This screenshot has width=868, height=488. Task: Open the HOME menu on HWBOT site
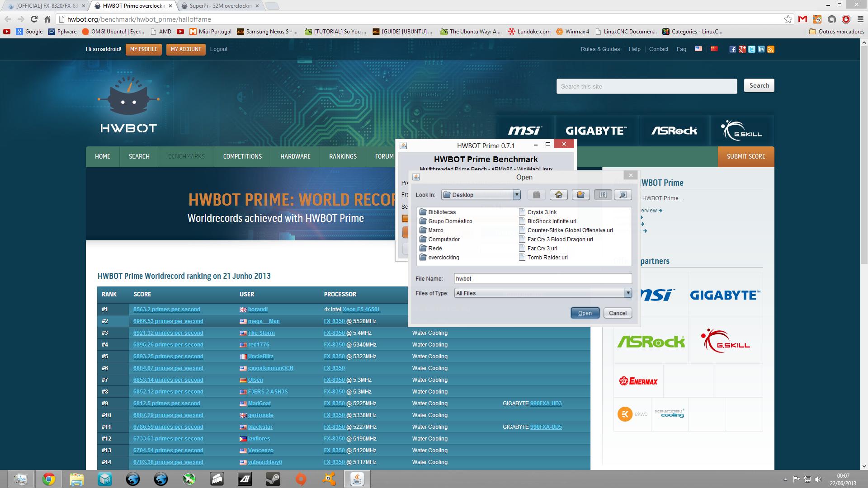pos(103,156)
